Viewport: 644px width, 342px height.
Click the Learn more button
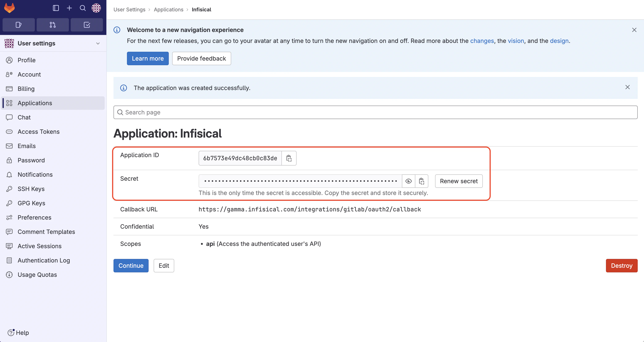148,58
